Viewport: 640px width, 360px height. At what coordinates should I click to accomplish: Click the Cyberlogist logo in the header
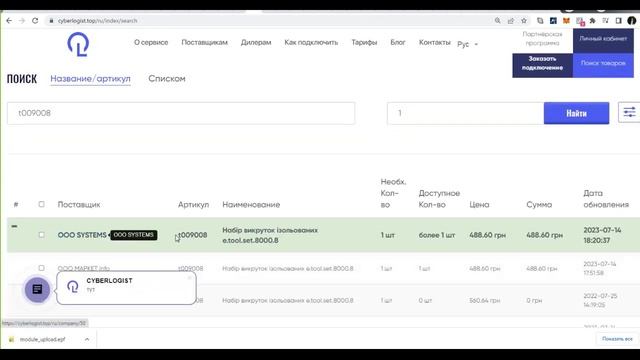click(78, 44)
